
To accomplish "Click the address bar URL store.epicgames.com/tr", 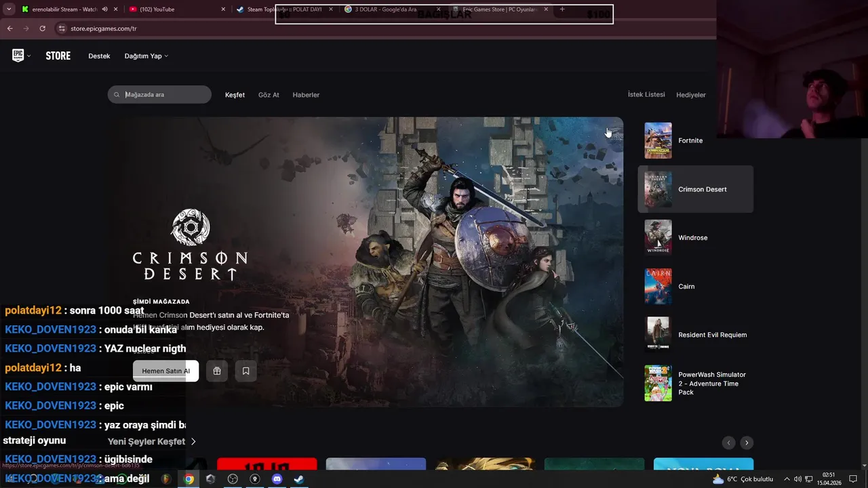I will [x=104, y=28].
